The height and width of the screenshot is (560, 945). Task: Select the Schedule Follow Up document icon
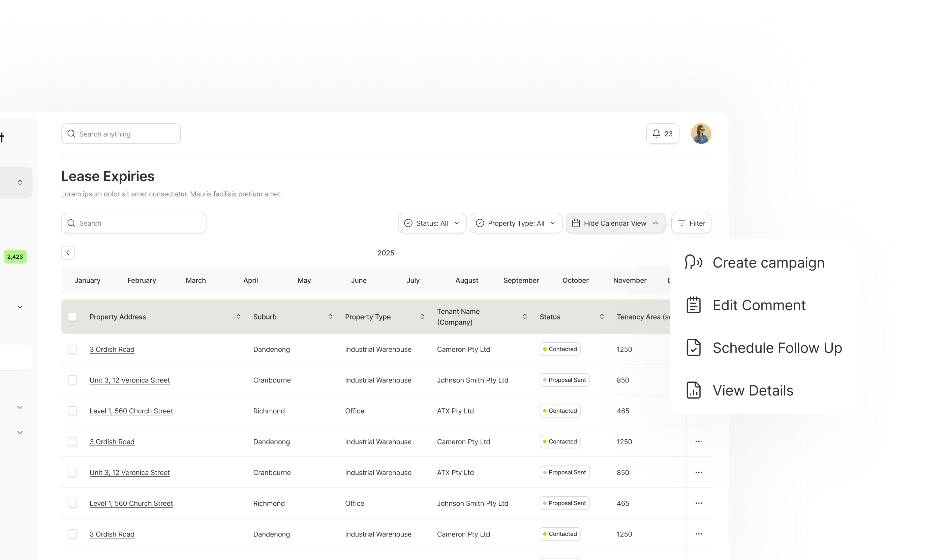(x=694, y=347)
